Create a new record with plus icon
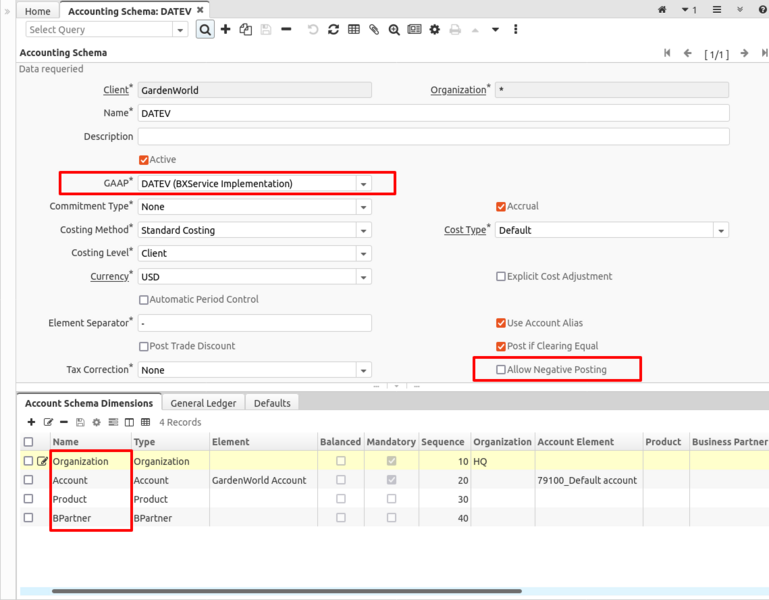The height and width of the screenshot is (600, 769). [x=226, y=30]
